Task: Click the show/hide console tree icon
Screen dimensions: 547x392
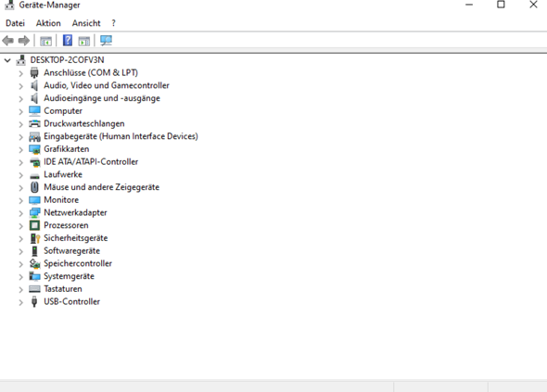Action: [45, 41]
